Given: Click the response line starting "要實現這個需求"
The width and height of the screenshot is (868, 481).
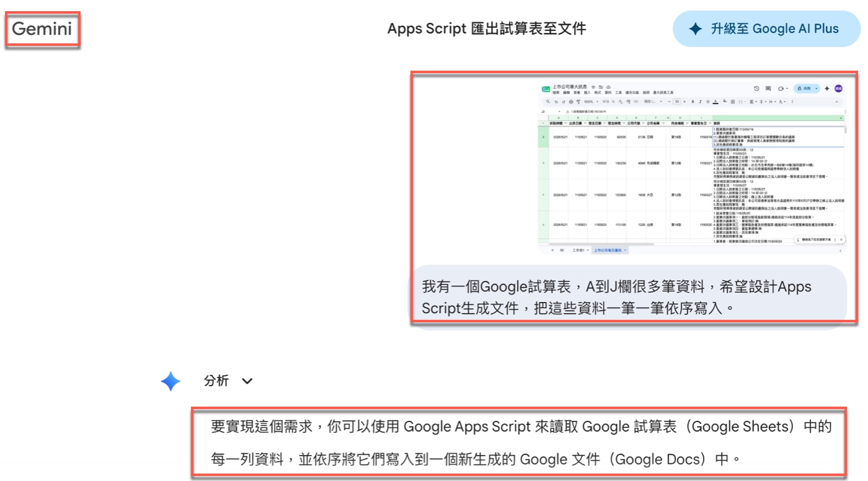Looking at the screenshot, I should [521, 426].
